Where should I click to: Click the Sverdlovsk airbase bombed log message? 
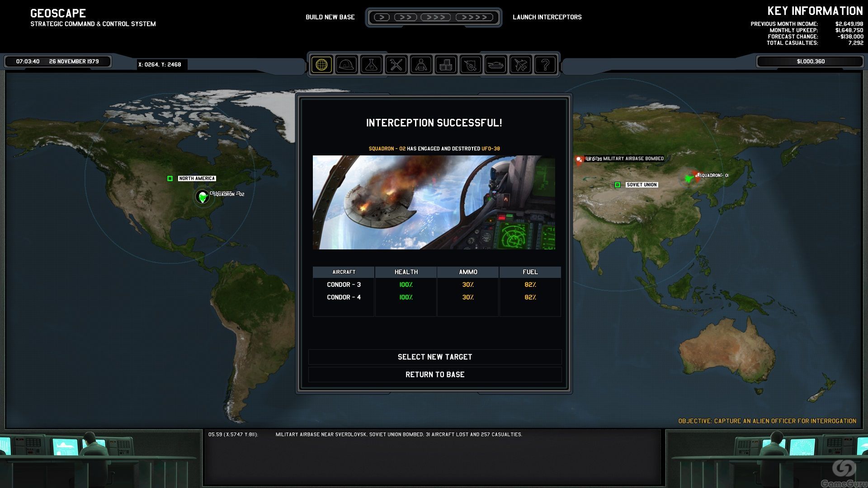(399, 435)
